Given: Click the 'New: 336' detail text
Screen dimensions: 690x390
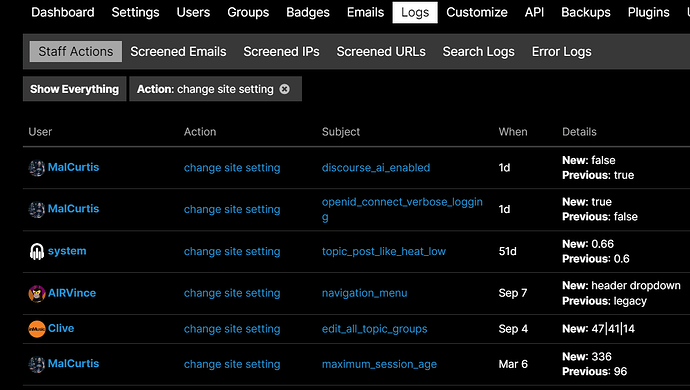Looking at the screenshot, I should [x=587, y=357].
